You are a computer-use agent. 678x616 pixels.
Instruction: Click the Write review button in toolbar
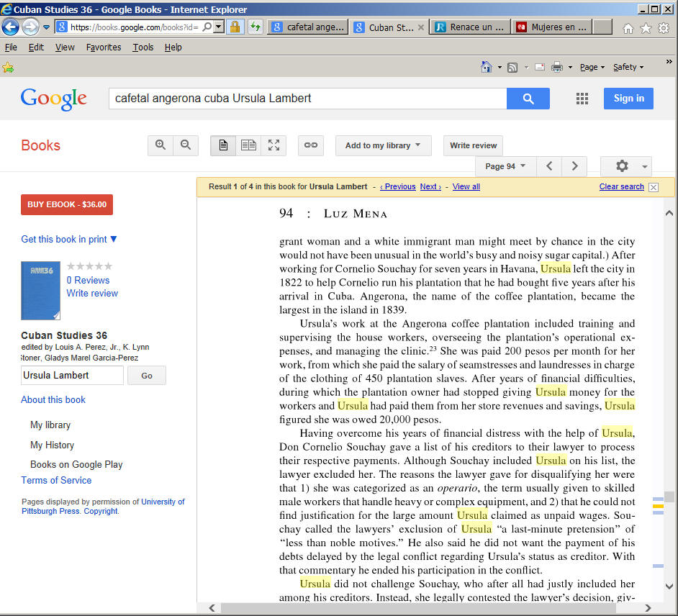click(x=473, y=145)
